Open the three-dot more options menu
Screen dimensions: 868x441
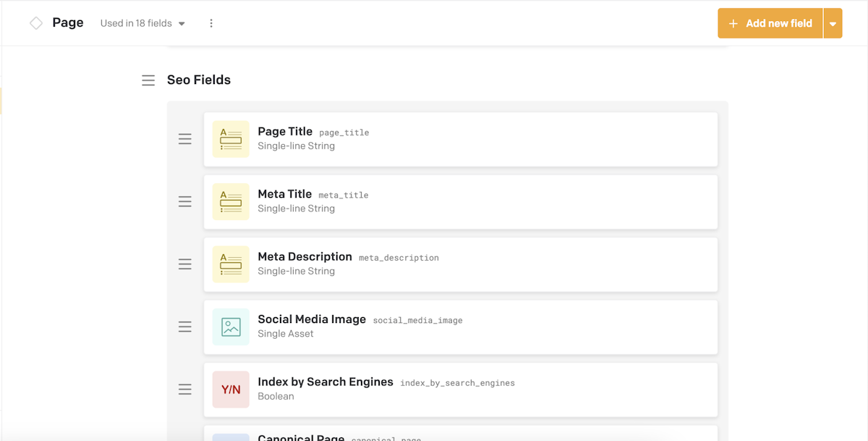(211, 23)
